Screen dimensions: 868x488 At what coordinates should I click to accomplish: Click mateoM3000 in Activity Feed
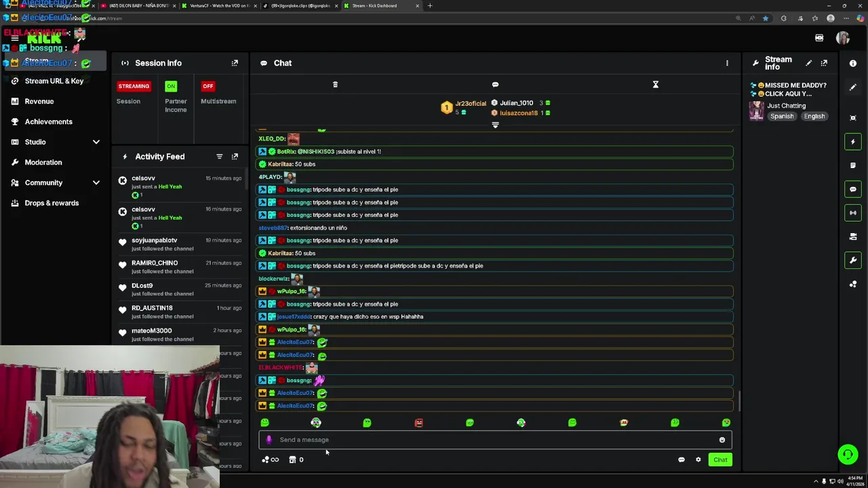(152, 331)
